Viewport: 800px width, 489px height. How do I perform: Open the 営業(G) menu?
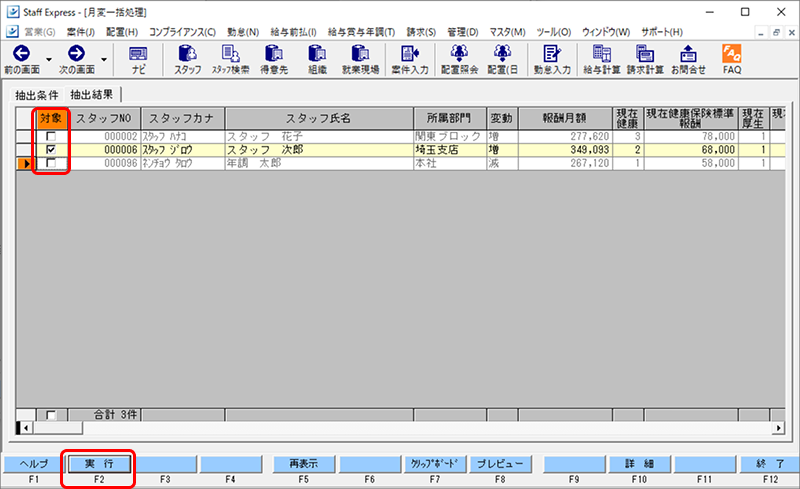[40, 32]
